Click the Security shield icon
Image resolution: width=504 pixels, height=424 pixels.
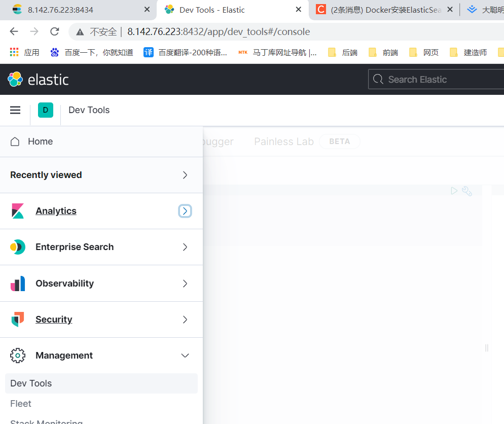click(x=18, y=319)
